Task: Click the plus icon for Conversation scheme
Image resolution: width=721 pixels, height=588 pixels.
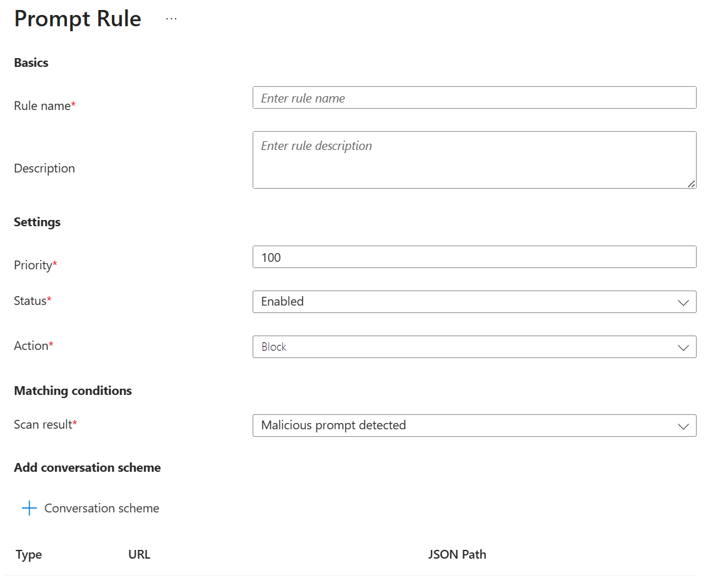Action: click(x=29, y=508)
